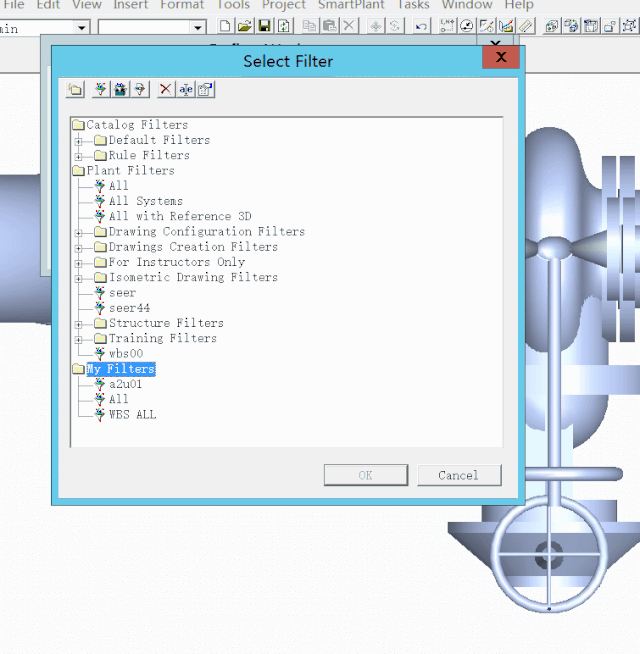Open the SmartPlant menu
640x654 pixels.
point(351,5)
